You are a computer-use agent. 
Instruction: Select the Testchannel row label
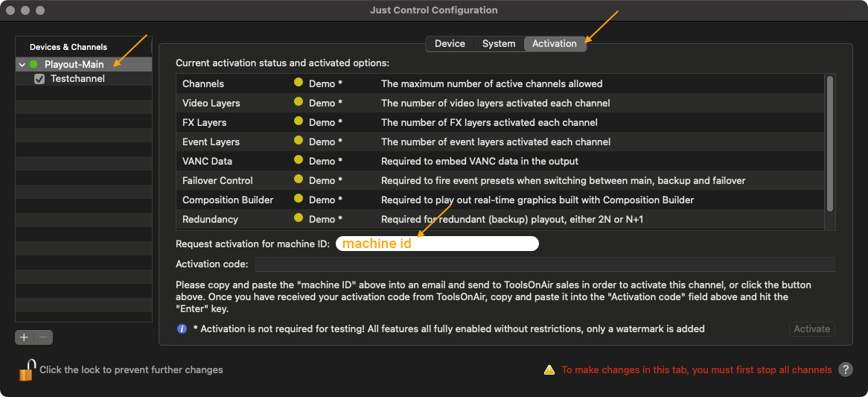[77, 79]
